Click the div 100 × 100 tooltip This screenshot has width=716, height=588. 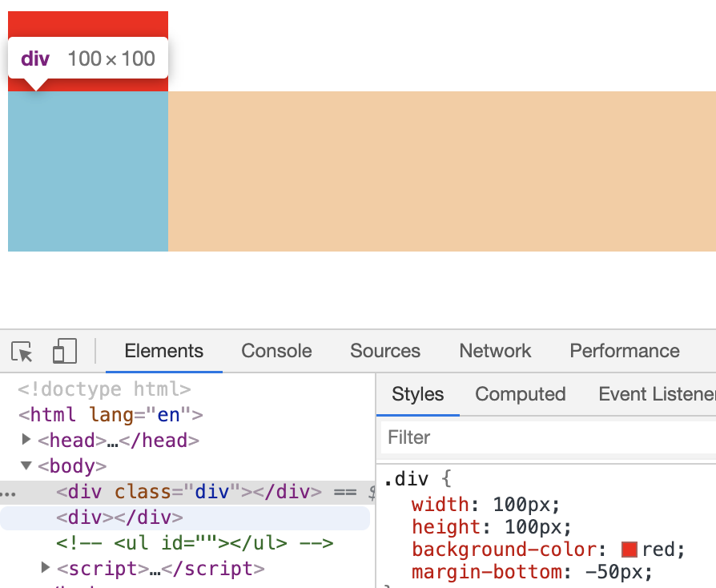click(88, 58)
